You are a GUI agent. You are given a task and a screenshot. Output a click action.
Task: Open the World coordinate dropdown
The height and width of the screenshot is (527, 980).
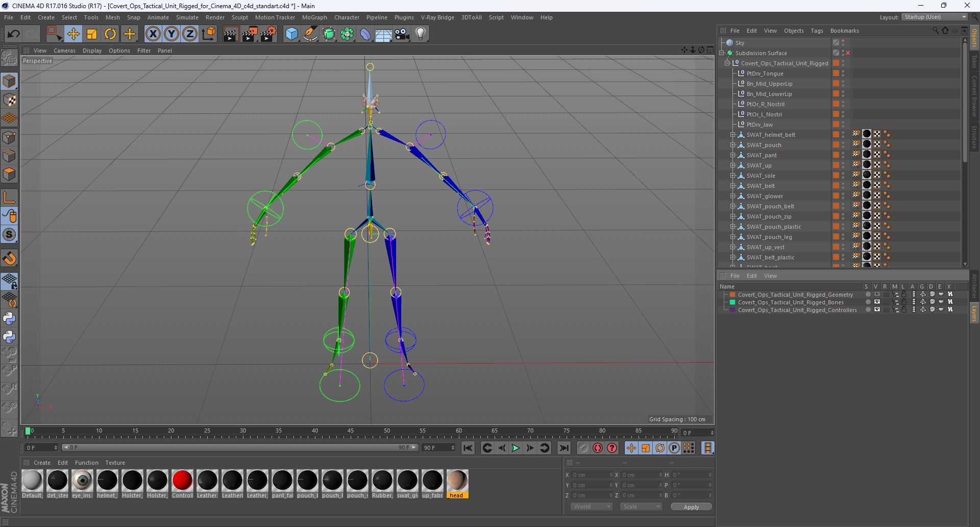click(x=592, y=507)
